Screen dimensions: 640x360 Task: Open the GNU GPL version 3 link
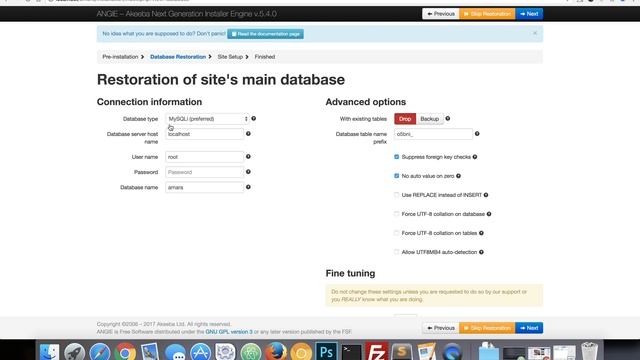pos(229,332)
